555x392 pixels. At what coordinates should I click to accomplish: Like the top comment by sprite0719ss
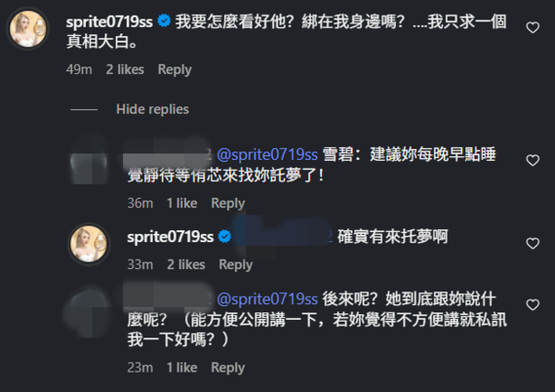(x=532, y=28)
